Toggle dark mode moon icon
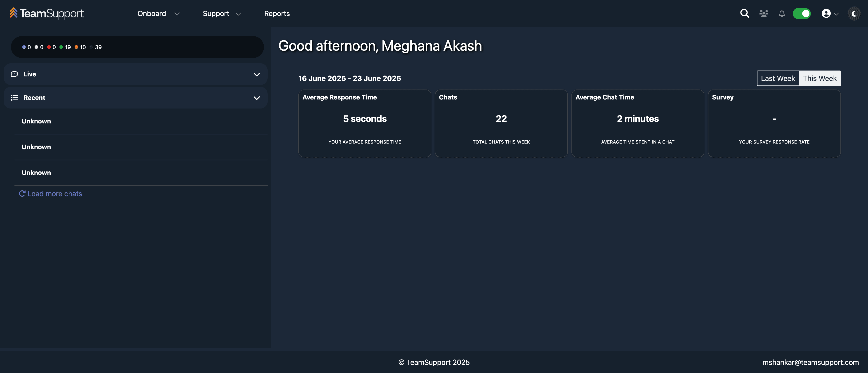The height and width of the screenshot is (373, 868). (x=854, y=14)
